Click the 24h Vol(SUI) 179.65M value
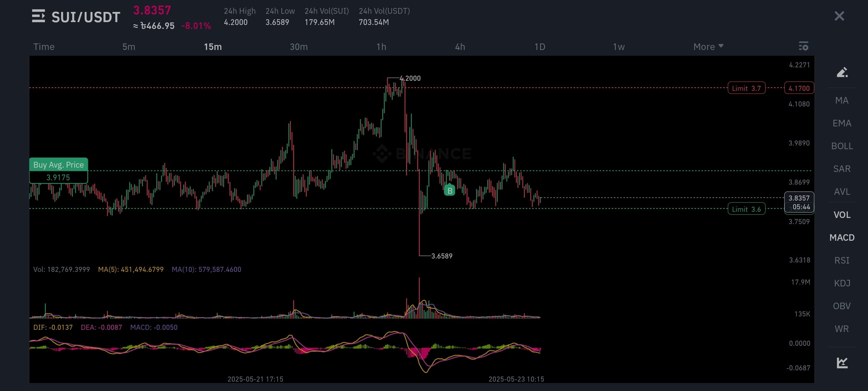Screen dimensions: 868x391 pyautogui.click(x=319, y=22)
